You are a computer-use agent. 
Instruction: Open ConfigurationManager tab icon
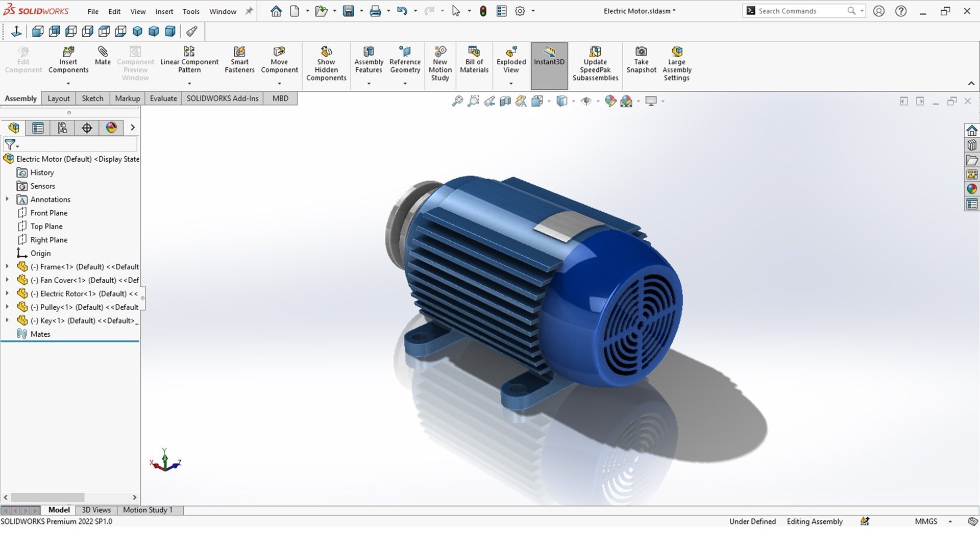click(62, 128)
